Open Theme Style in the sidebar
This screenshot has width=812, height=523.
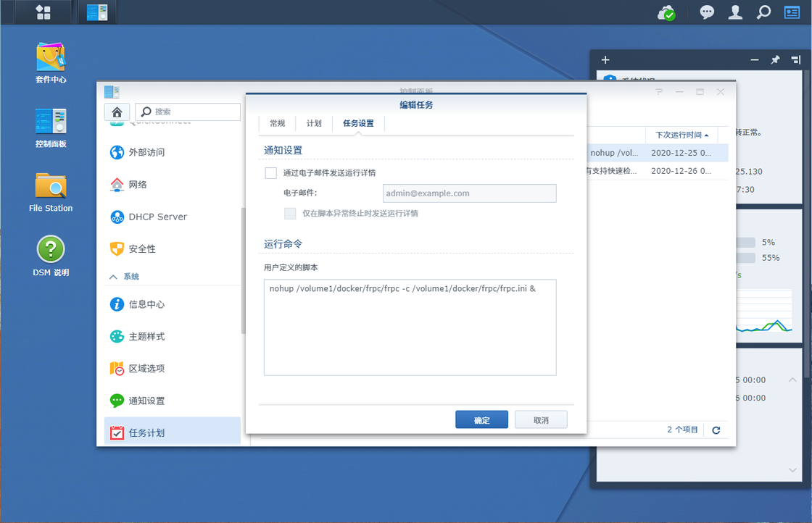[173, 336]
